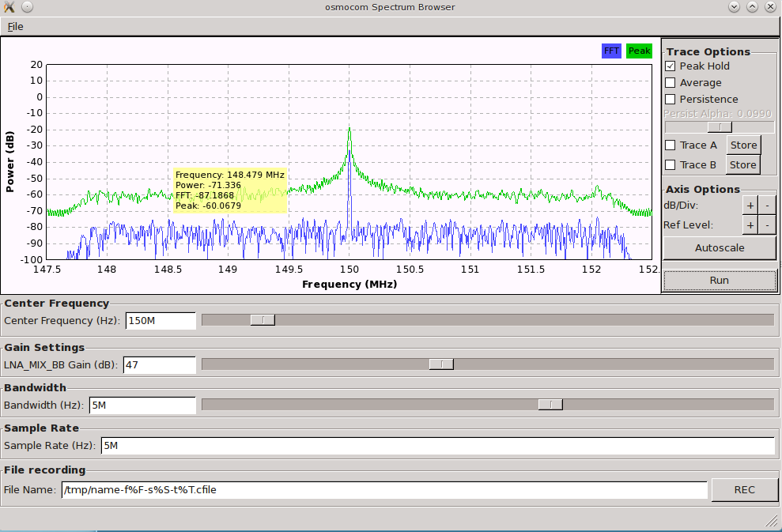
Task: Click the Center Frequency slider handle
Action: pyautogui.click(x=263, y=320)
